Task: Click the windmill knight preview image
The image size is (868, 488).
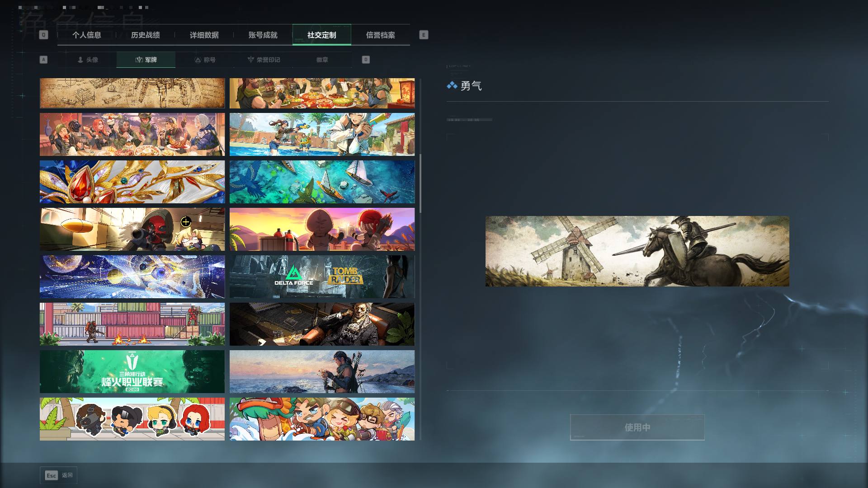Action: pyautogui.click(x=637, y=251)
